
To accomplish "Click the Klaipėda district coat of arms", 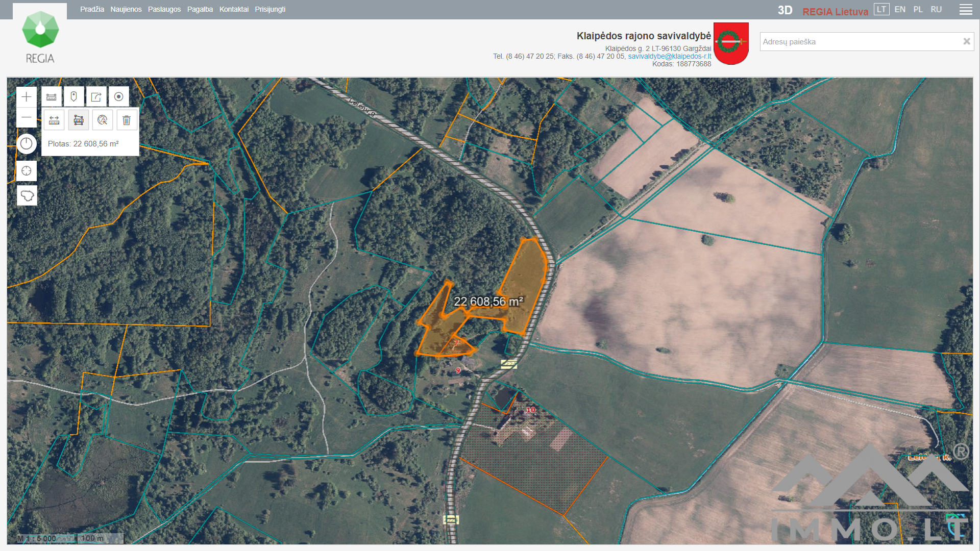I will pyautogui.click(x=731, y=43).
